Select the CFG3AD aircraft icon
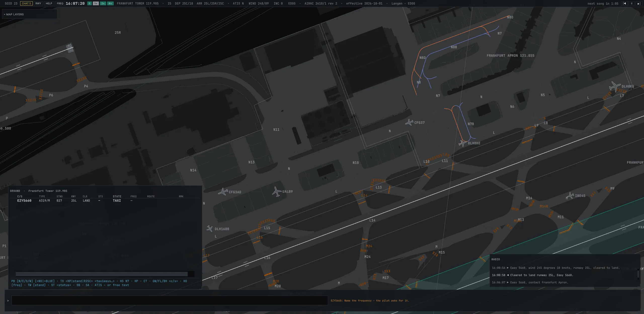This screenshot has width=644, height=314. (223, 192)
